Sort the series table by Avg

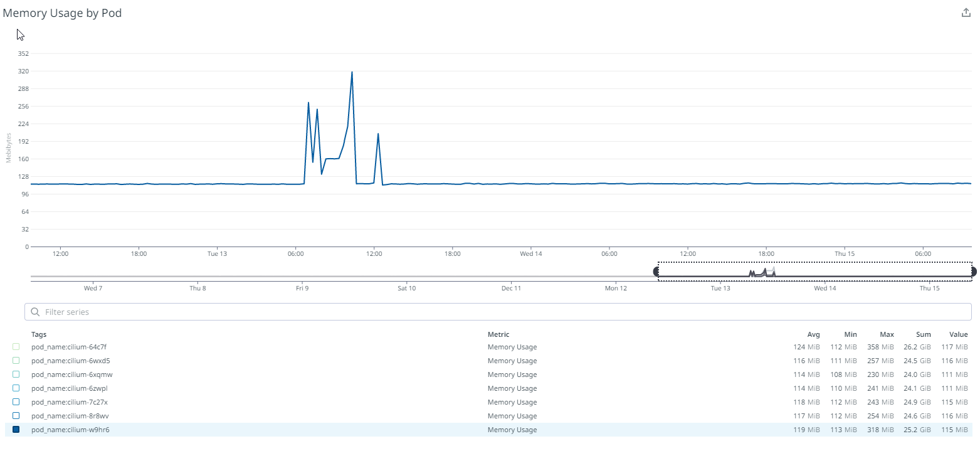tap(813, 334)
